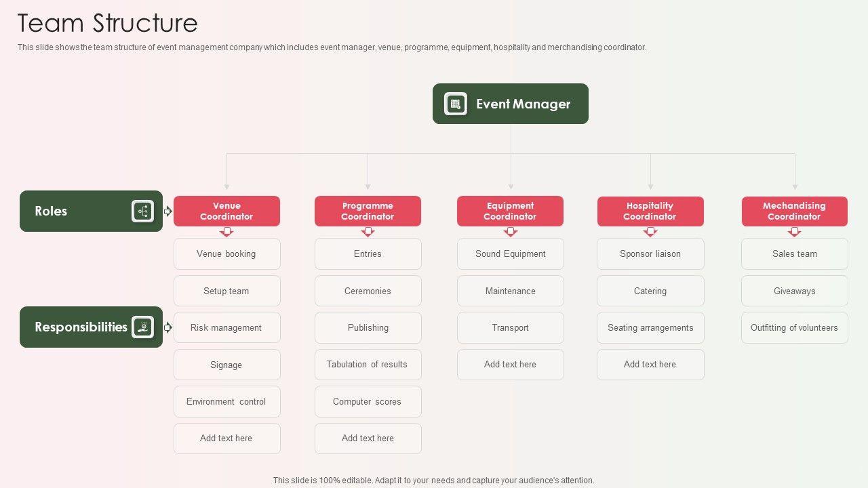This screenshot has width=868, height=488.
Task: Click the down arrow under Programme Coordinator
Action: (x=368, y=232)
